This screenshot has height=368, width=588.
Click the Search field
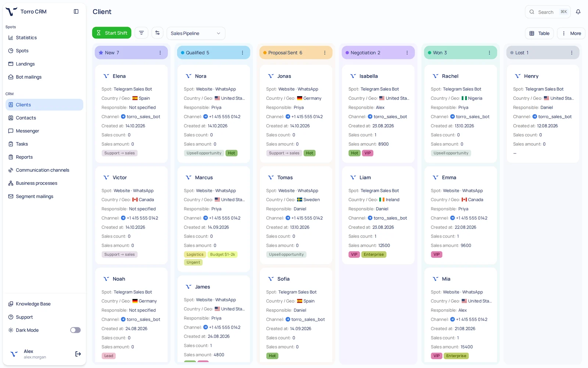coord(548,12)
